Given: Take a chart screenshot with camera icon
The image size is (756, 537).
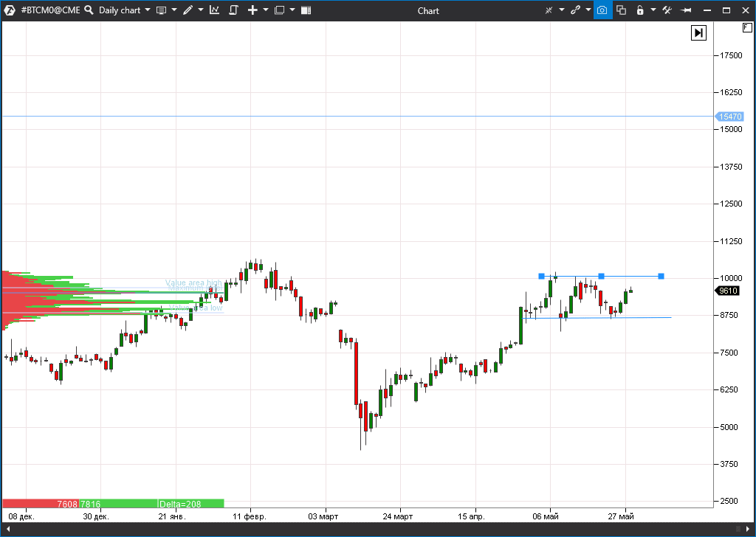Looking at the screenshot, I should (x=602, y=10).
